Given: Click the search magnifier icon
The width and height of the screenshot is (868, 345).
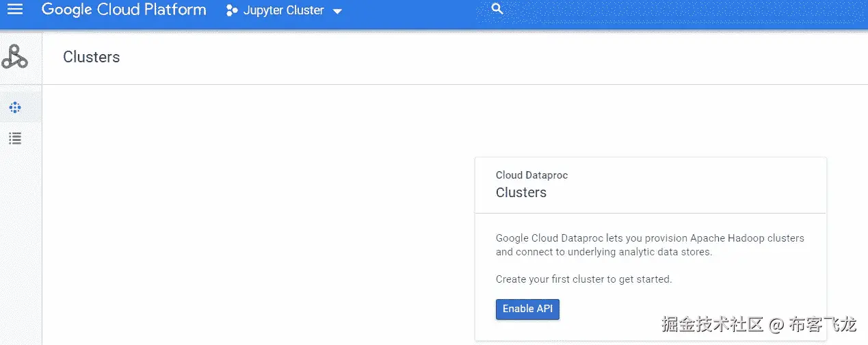Looking at the screenshot, I should tap(497, 9).
